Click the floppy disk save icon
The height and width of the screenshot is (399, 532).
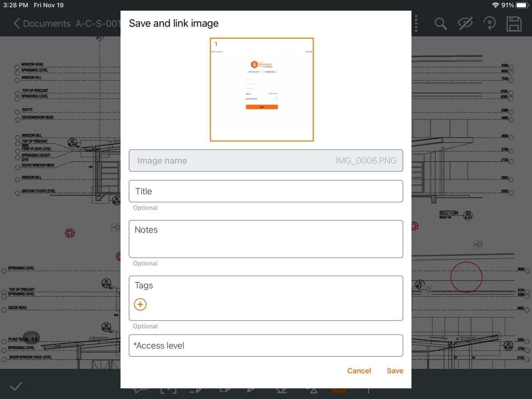coord(514,23)
